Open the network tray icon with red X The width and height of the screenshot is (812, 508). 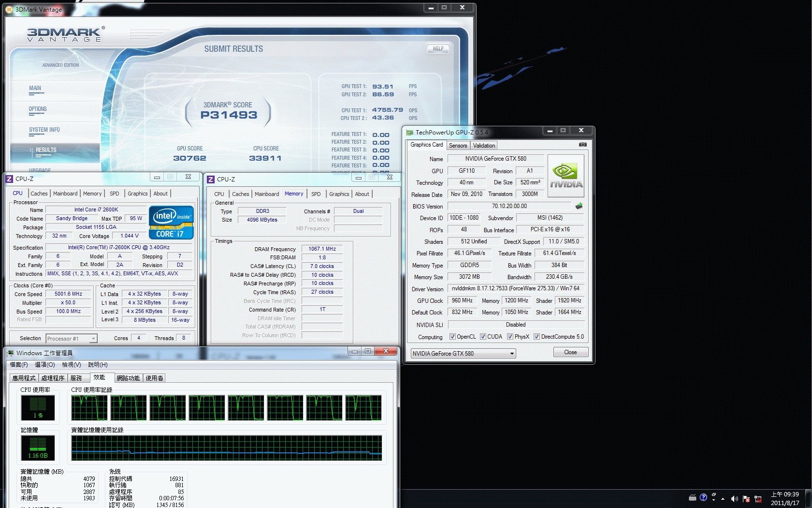(x=758, y=499)
